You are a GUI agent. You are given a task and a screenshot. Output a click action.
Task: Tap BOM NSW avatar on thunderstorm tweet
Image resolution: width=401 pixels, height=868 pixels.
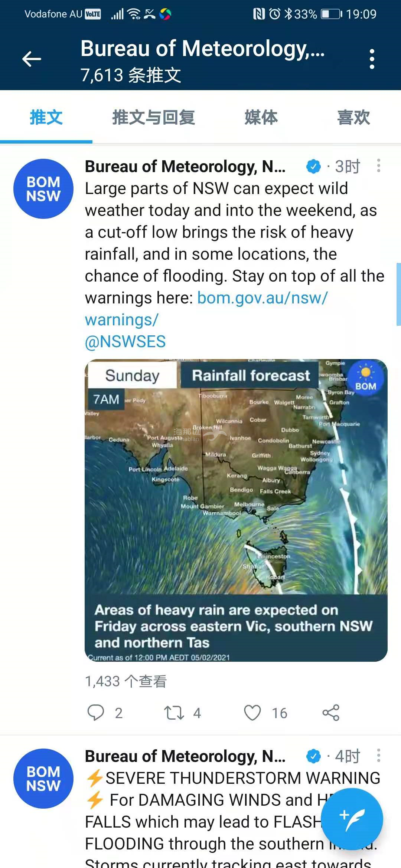pyautogui.click(x=43, y=779)
